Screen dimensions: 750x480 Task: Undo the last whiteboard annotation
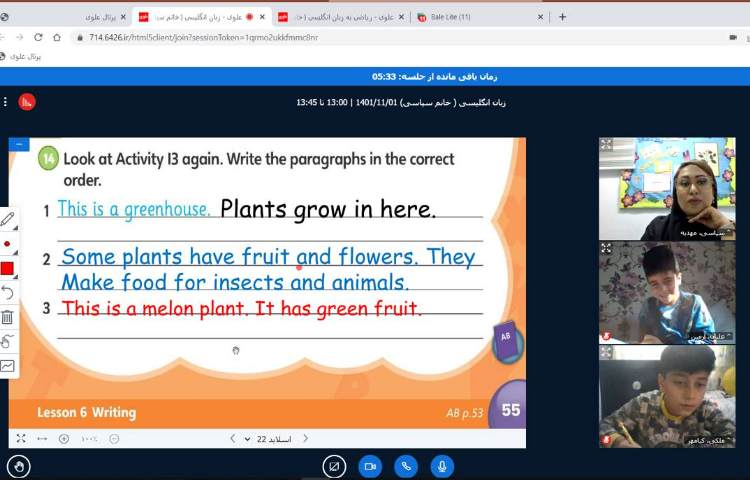8,292
